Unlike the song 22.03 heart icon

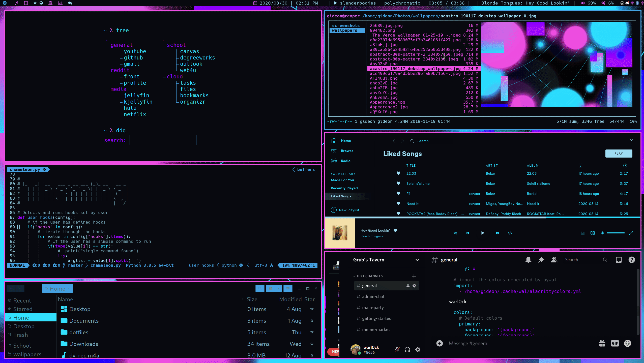point(398,173)
